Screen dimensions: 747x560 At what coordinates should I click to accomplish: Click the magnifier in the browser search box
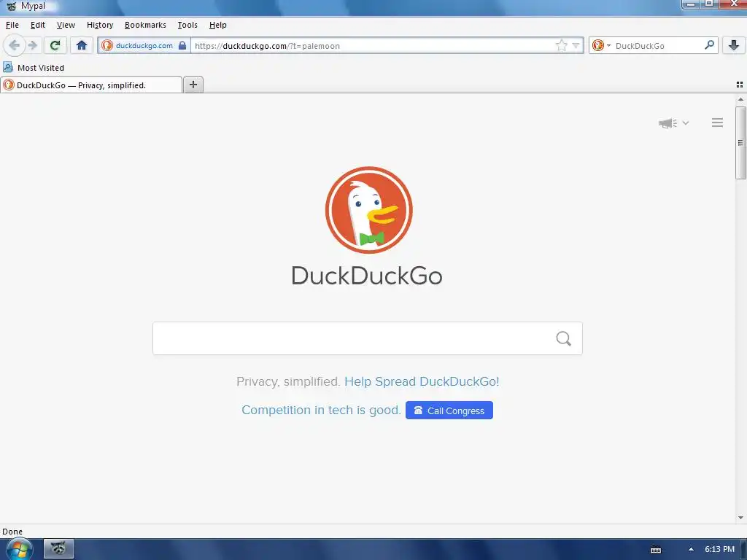pos(709,45)
